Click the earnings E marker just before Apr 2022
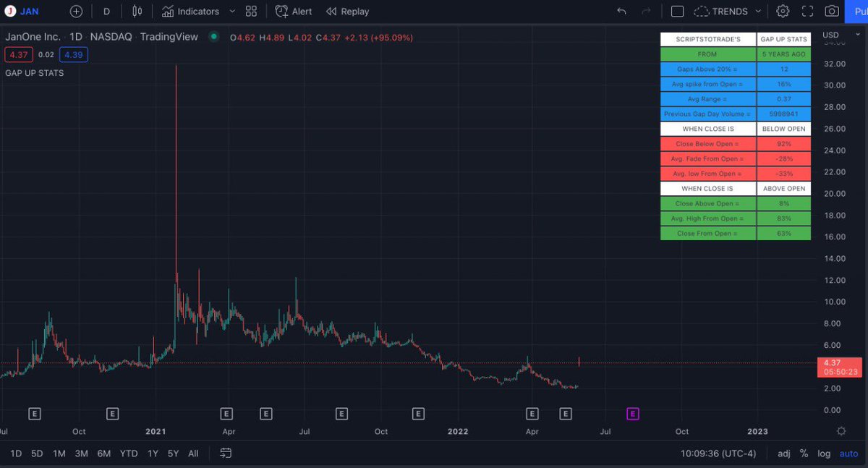The width and height of the screenshot is (868, 468). point(532,414)
